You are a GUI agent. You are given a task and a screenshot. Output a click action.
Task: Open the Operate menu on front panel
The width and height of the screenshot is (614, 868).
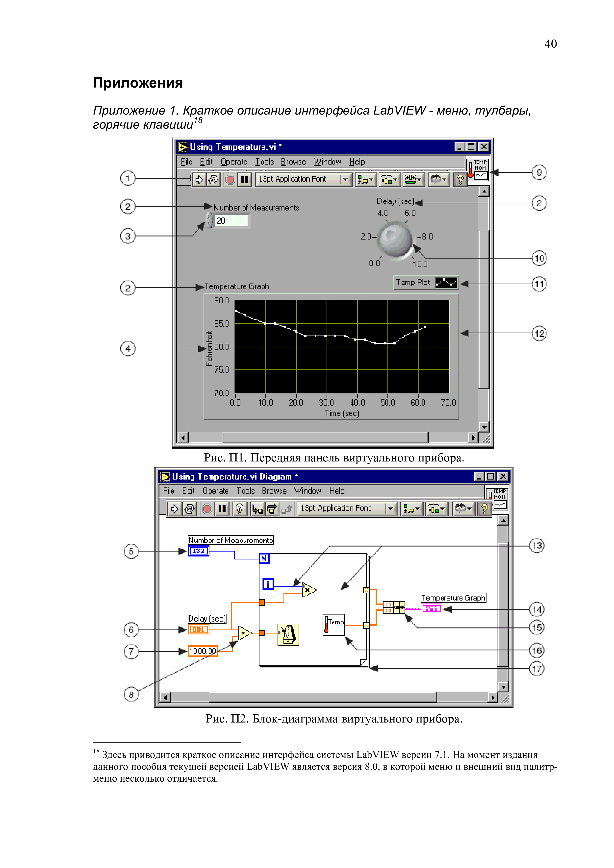234,162
